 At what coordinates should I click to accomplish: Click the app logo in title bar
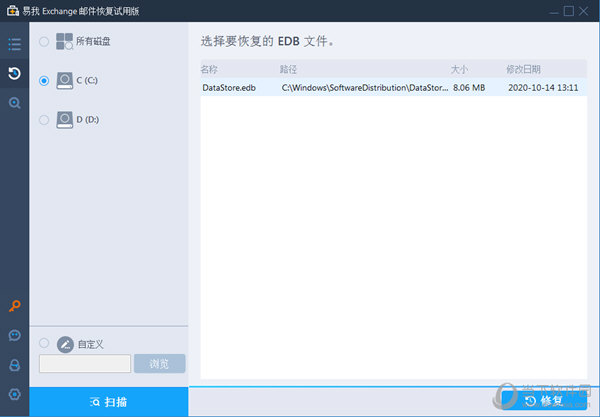pyautogui.click(x=12, y=11)
